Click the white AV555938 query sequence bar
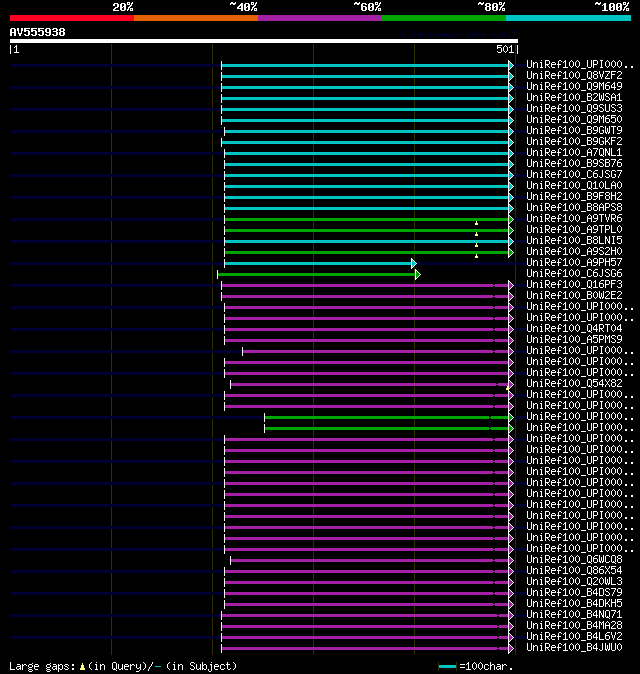This screenshot has width=640, height=674. coord(264,41)
